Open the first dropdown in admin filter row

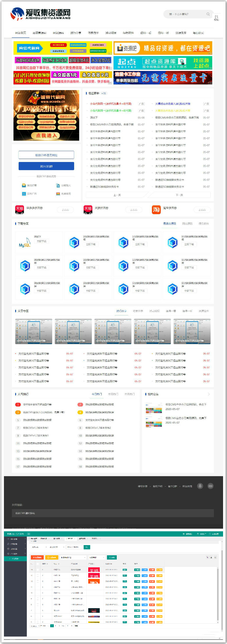39,547
